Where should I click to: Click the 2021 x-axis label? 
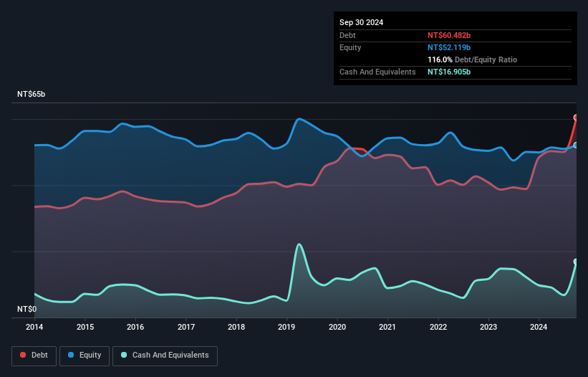pos(387,327)
